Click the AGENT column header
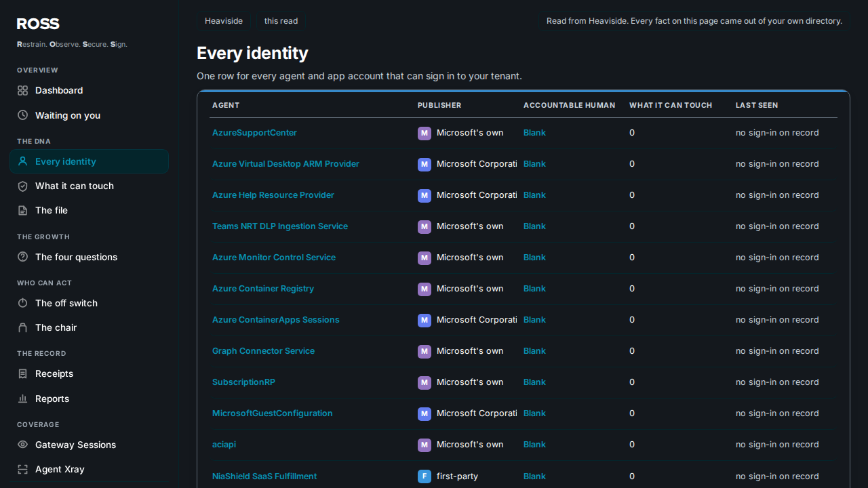 226,105
